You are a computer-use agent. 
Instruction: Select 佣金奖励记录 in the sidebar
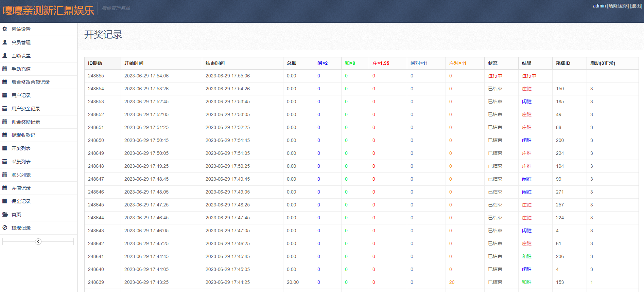[26, 122]
